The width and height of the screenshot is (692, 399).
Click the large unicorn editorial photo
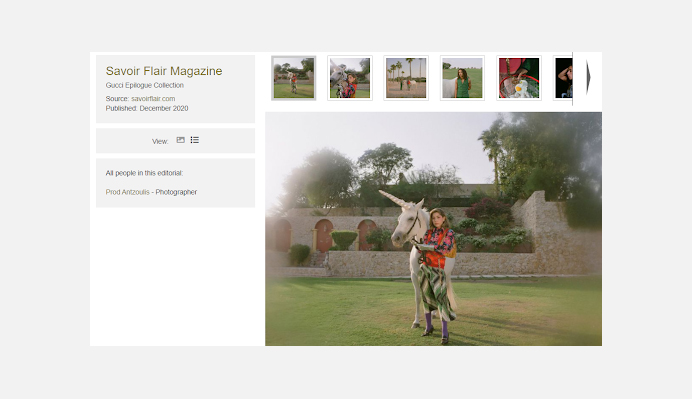433,229
